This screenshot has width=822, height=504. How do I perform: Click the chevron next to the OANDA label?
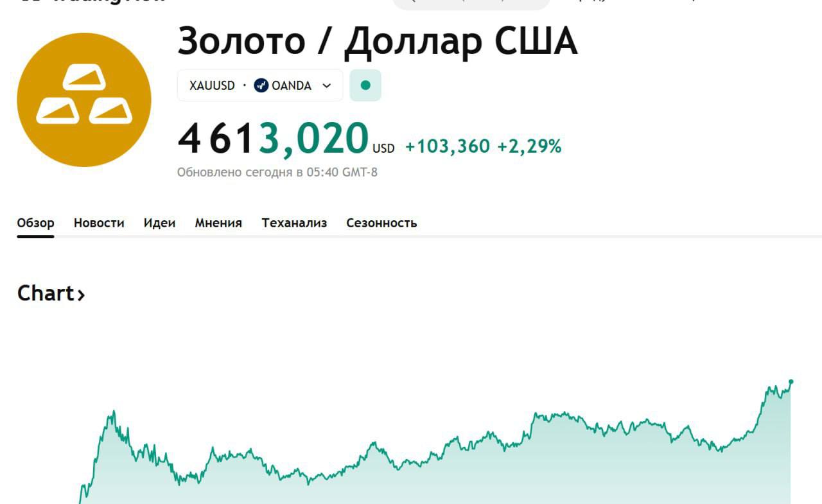coord(327,85)
